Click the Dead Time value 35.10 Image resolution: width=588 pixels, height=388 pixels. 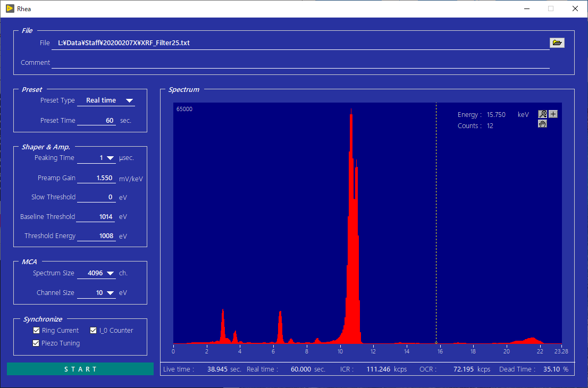552,369
